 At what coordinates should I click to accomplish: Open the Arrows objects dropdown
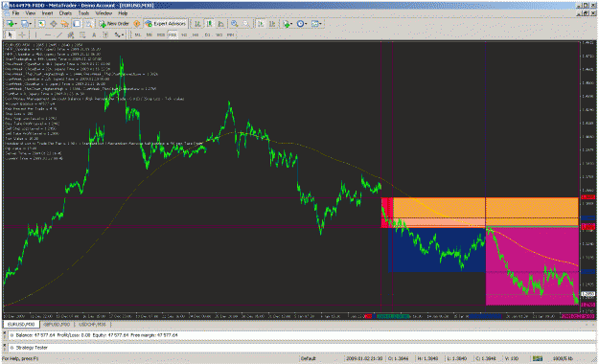point(119,34)
